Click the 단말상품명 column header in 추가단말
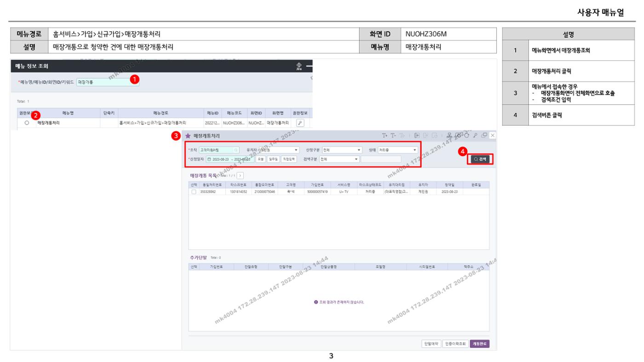 click(x=329, y=267)
